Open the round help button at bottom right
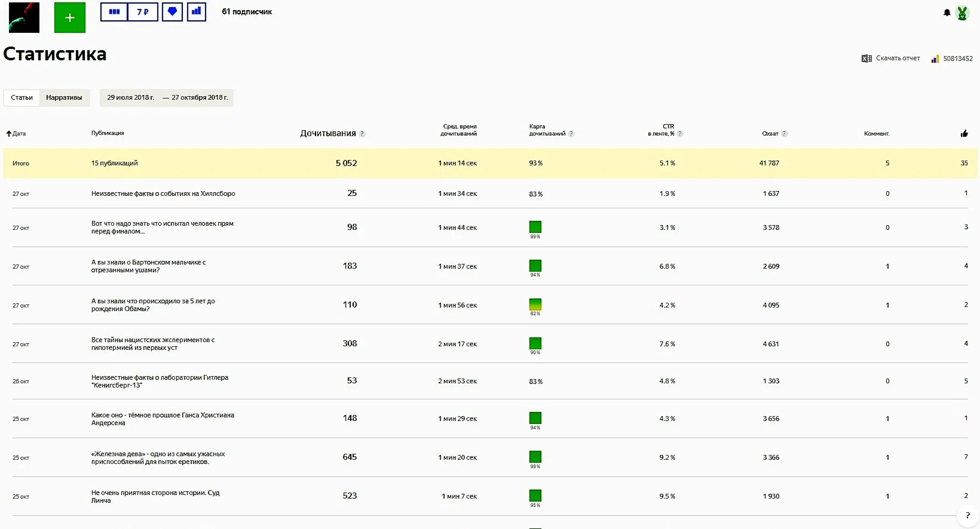Screen dimensions: 980x529 pyautogui.click(x=967, y=515)
